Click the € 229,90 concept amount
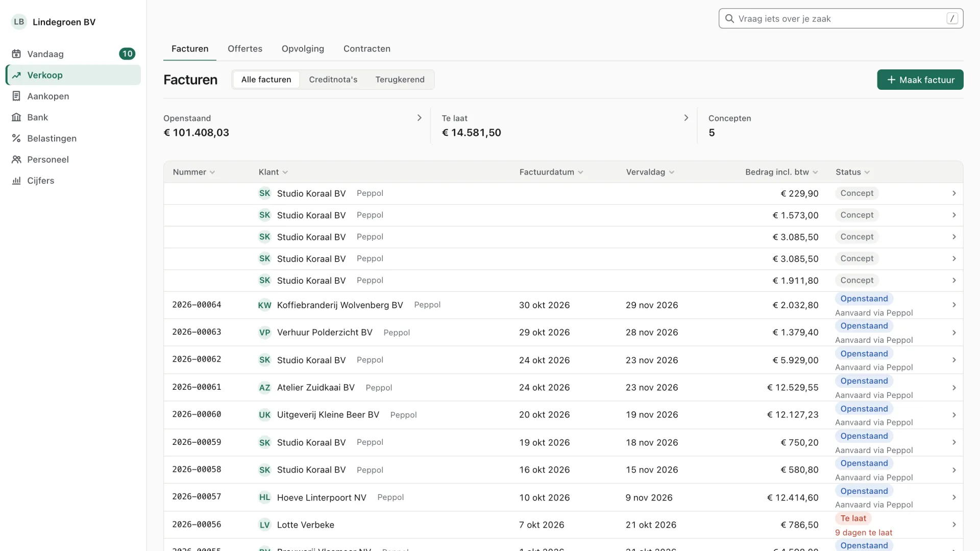Viewport: 980px width, 551px height. coord(799,193)
